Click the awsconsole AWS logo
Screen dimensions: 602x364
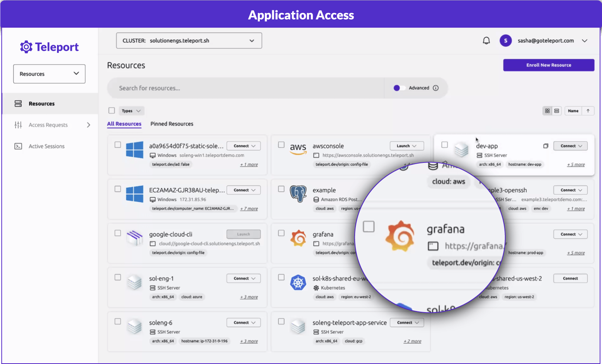[298, 149]
